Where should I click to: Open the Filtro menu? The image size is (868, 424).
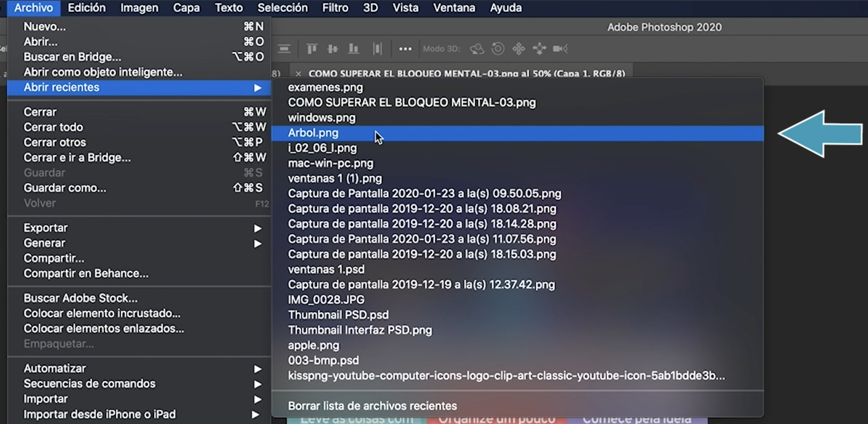pyautogui.click(x=335, y=8)
